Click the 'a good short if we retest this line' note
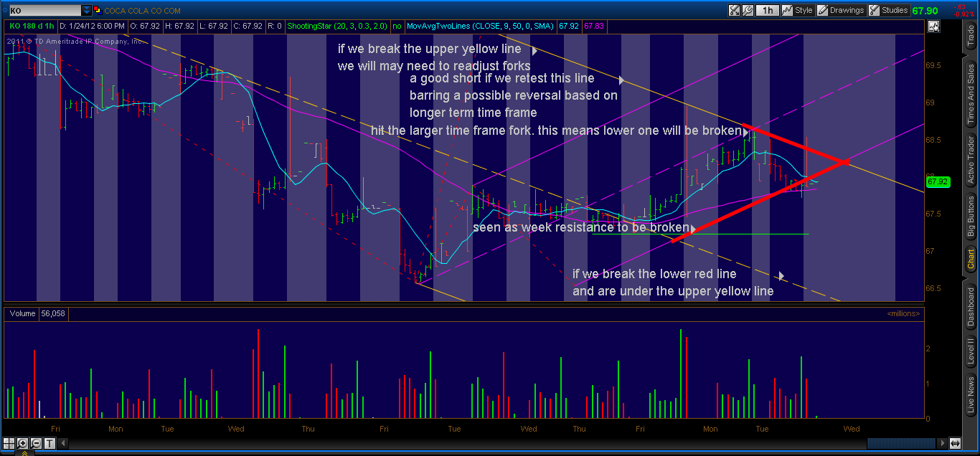The height and width of the screenshot is (456, 980). pyautogui.click(x=502, y=78)
